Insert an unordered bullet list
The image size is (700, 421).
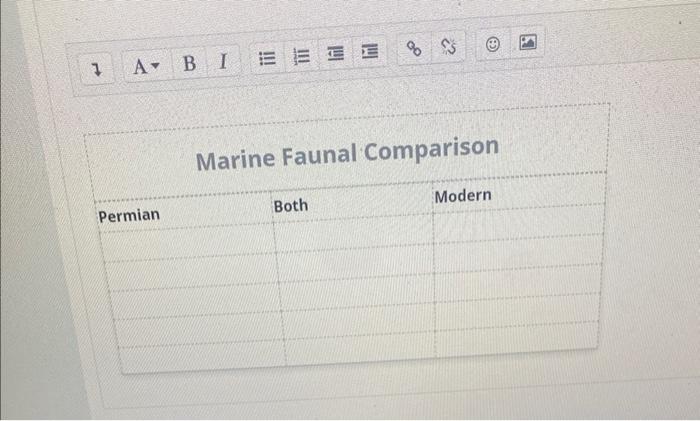tap(267, 58)
